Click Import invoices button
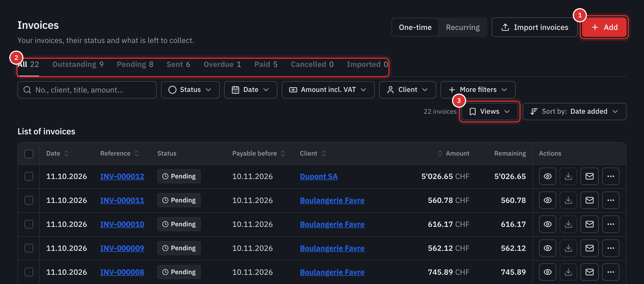Screen dimensions: 644x284 pos(534,27)
